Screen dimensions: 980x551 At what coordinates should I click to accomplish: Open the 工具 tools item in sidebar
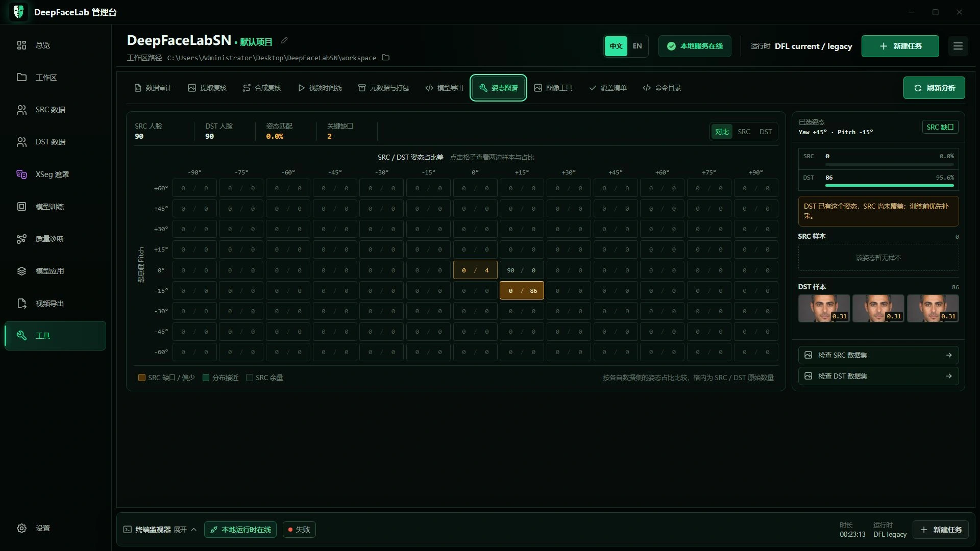click(55, 336)
